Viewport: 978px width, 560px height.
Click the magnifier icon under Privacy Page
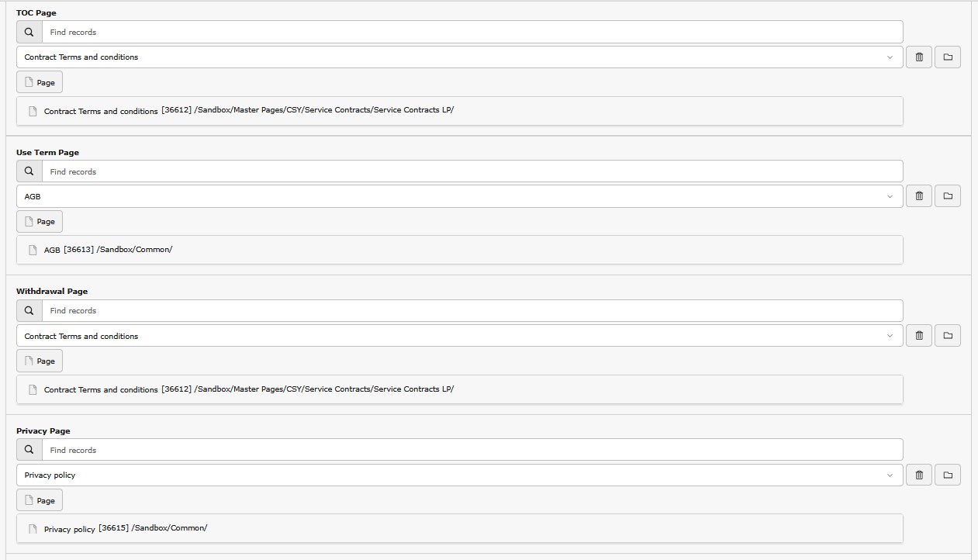point(29,450)
